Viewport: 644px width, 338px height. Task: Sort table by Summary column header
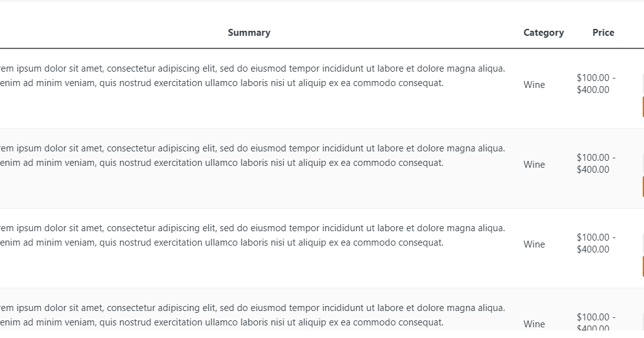click(249, 33)
